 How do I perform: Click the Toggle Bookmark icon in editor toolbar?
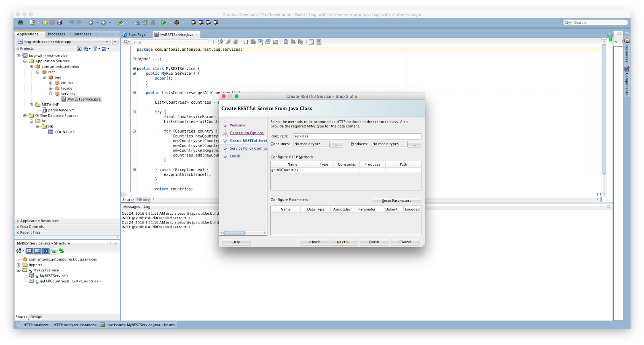(x=286, y=42)
